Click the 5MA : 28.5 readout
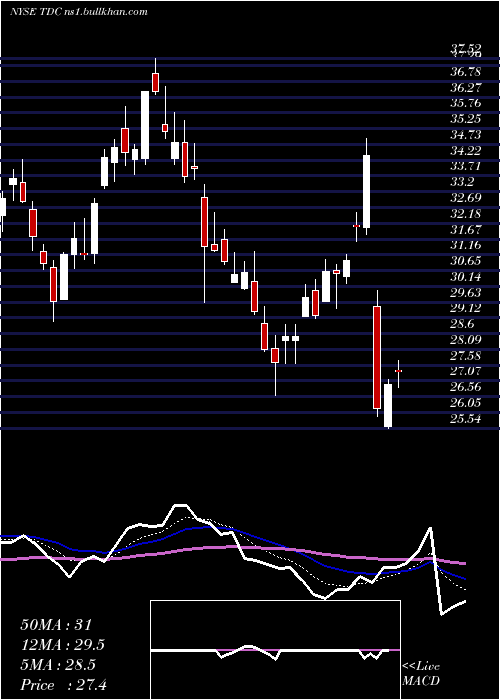The height and width of the screenshot is (700, 500). 58,665
